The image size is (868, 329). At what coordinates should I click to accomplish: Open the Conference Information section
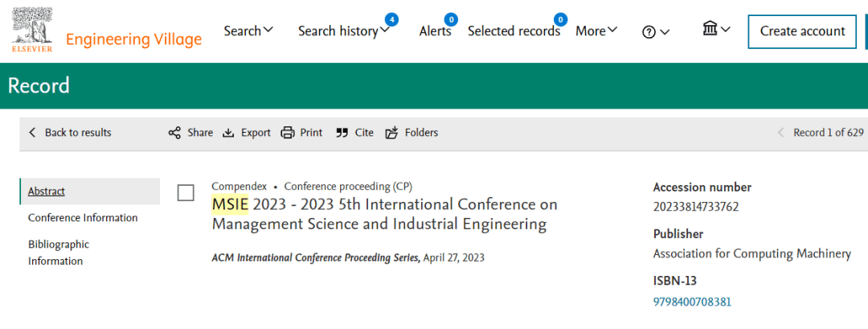point(83,218)
